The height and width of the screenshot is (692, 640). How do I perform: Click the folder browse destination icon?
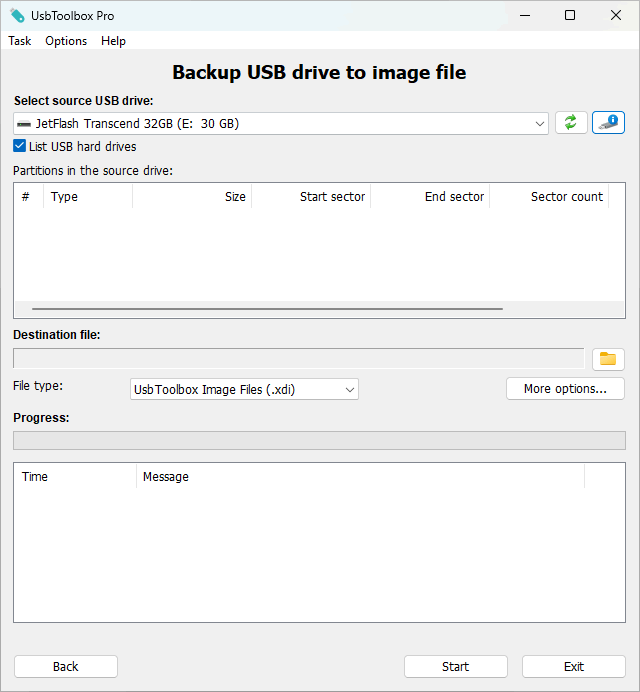tap(608, 359)
